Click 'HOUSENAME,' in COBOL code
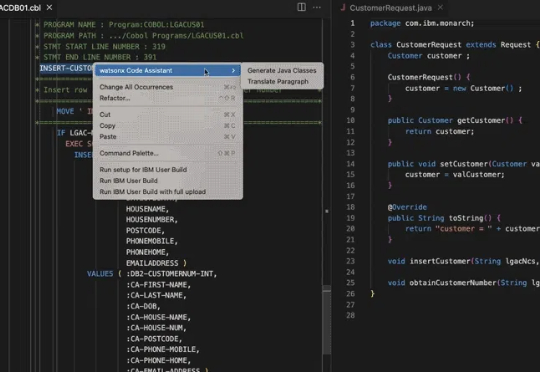 click(147, 209)
